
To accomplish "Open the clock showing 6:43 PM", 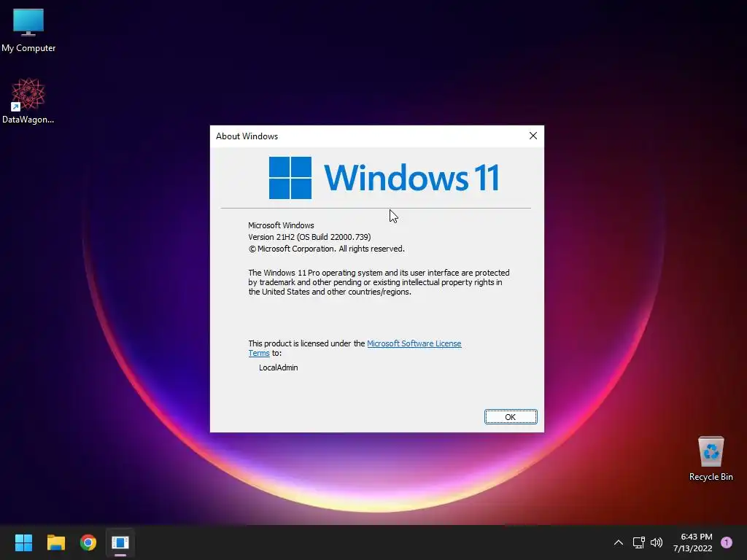I will [693, 542].
